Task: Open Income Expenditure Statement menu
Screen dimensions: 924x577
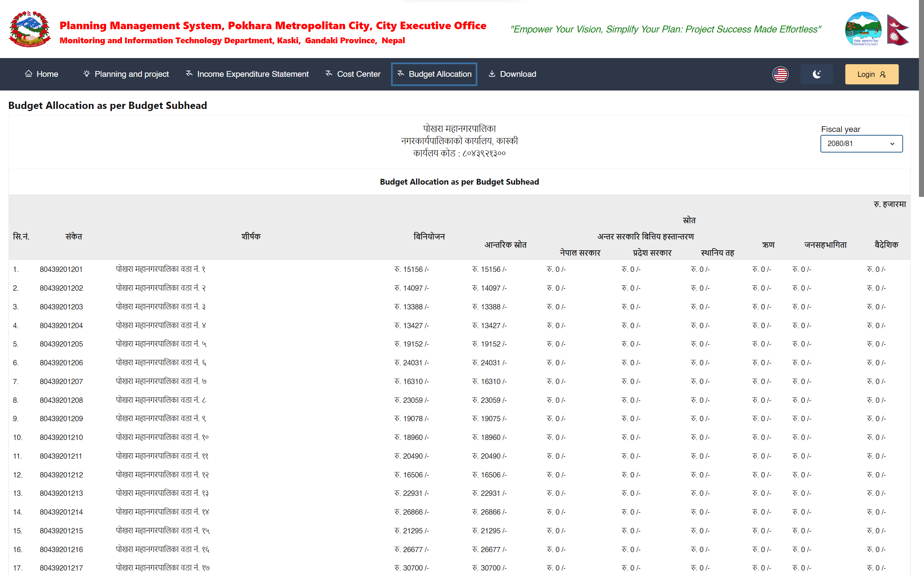Action: [252, 74]
